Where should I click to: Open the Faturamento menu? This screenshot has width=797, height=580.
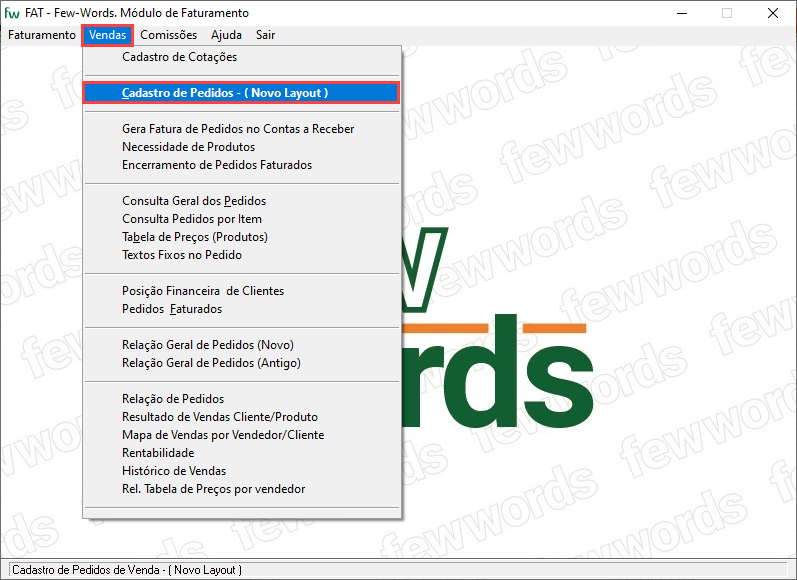pyautogui.click(x=42, y=35)
